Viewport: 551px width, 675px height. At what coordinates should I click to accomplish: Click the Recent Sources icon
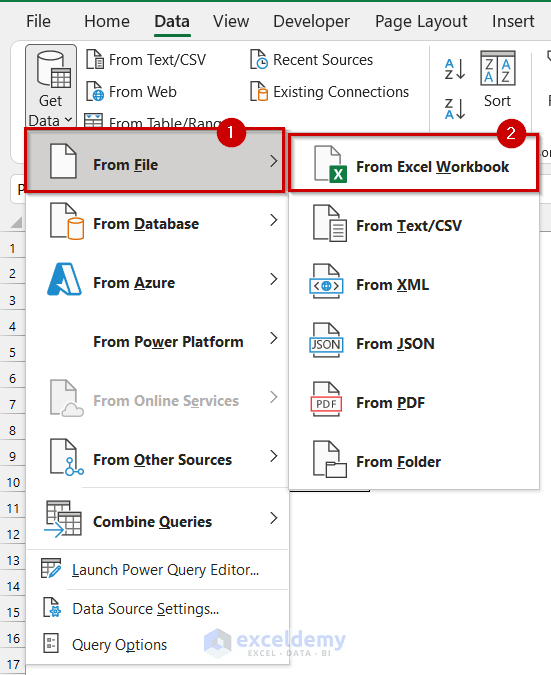click(x=259, y=59)
